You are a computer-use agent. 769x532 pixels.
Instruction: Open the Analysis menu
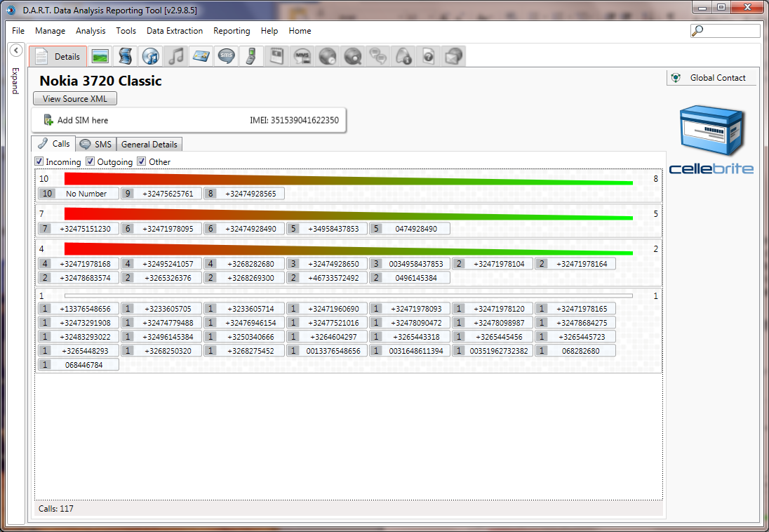[91, 30]
